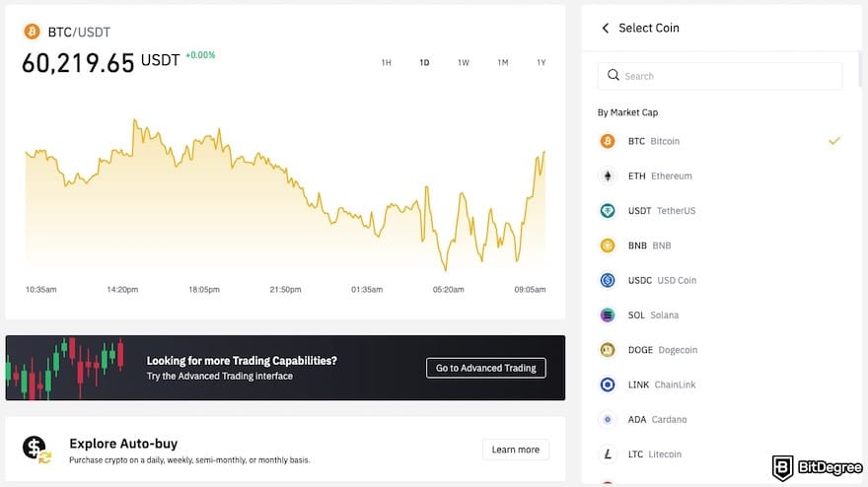
Task: Click the blue USD Coin icon
Action: pos(608,280)
